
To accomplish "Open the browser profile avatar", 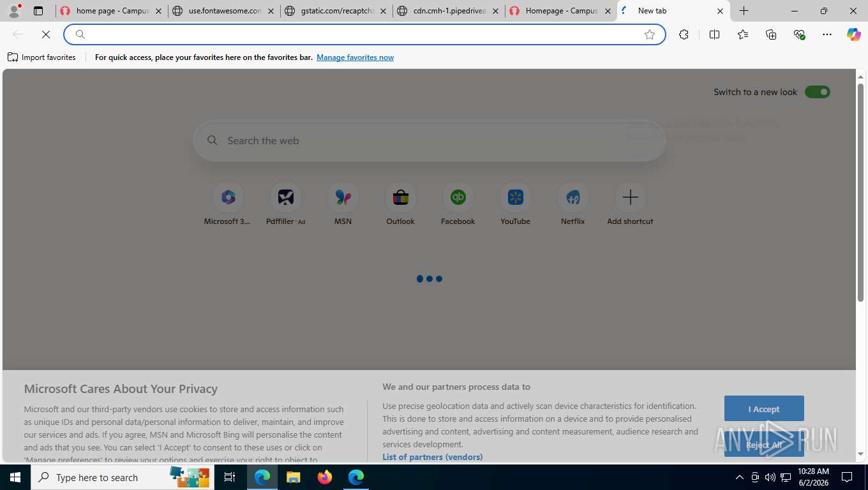I will click(14, 11).
